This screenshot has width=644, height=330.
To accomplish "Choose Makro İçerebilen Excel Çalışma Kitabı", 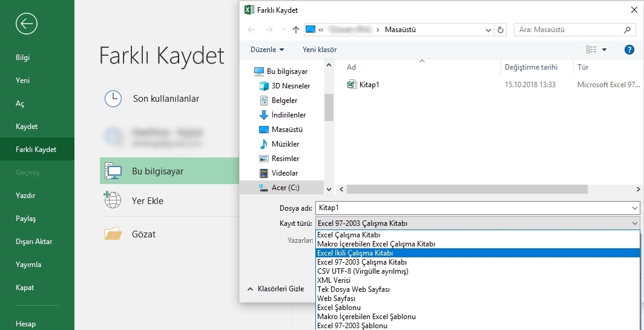I will pyautogui.click(x=478, y=244).
